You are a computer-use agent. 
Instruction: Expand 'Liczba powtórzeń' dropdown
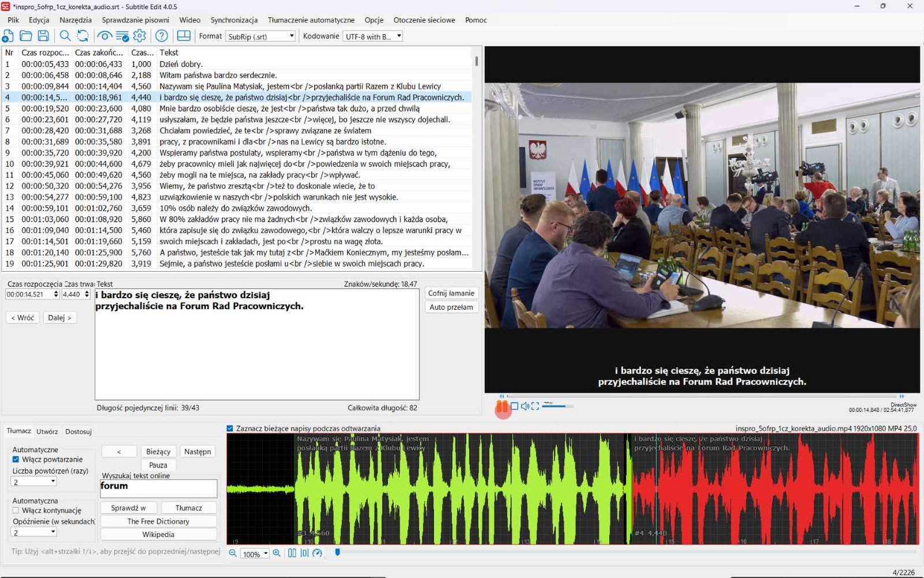33,481
